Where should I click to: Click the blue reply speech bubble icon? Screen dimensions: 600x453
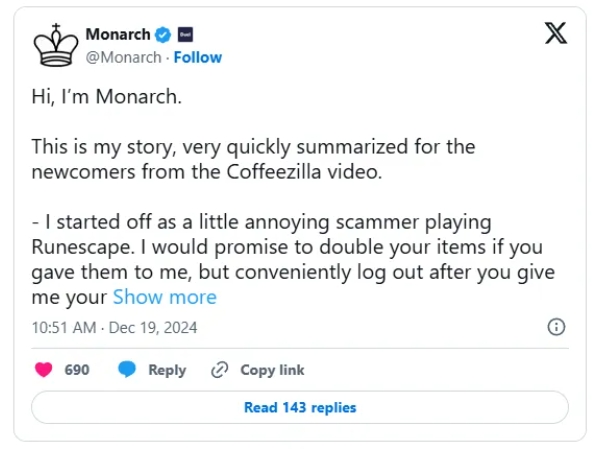point(127,370)
